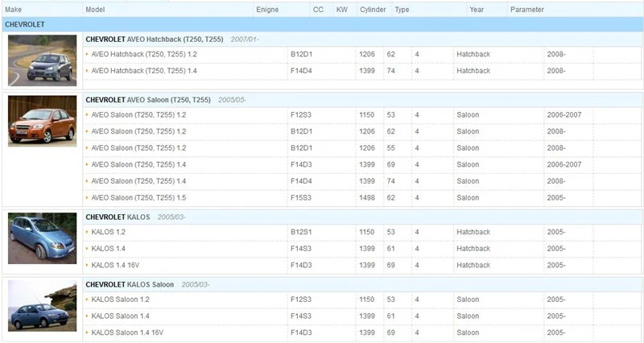Select engine code B12S1
Screen dimensions: 644x343
301,232
